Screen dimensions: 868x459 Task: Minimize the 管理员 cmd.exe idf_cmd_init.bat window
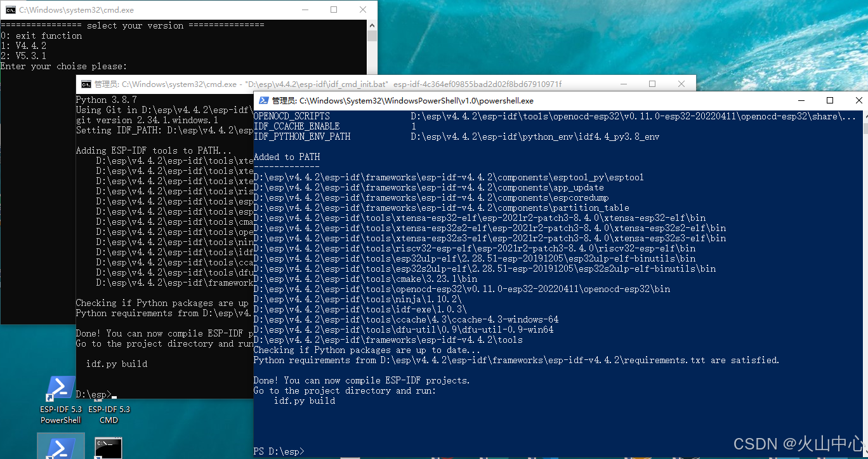click(x=623, y=84)
